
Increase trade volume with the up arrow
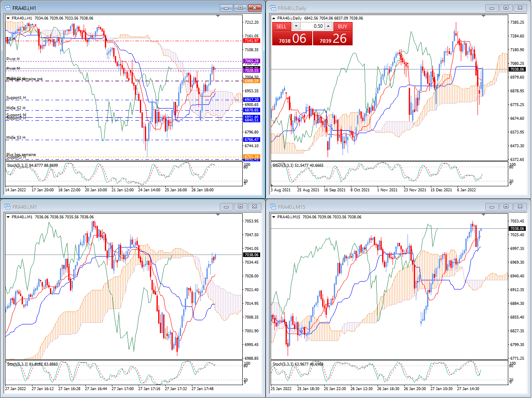pyautogui.click(x=328, y=26)
